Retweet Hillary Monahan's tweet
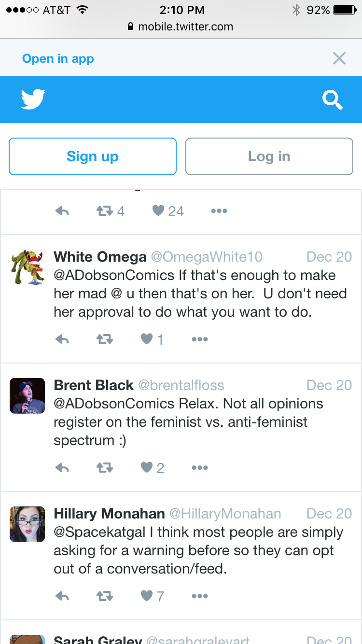 coord(105,596)
